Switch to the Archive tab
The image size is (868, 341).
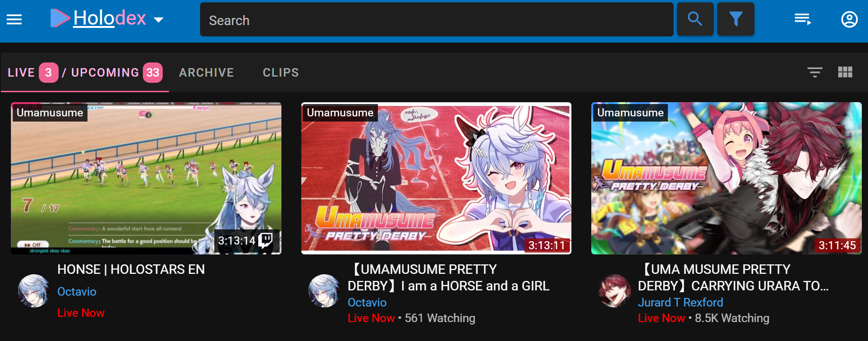(x=206, y=72)
